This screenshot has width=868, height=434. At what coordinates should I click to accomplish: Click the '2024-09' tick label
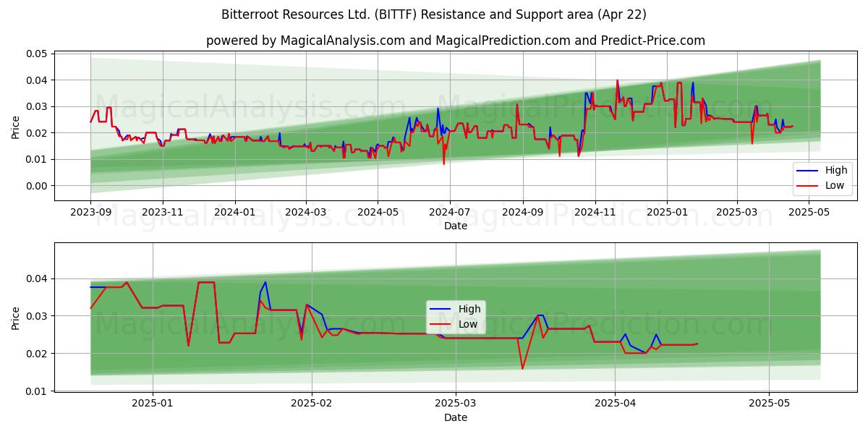522,212
